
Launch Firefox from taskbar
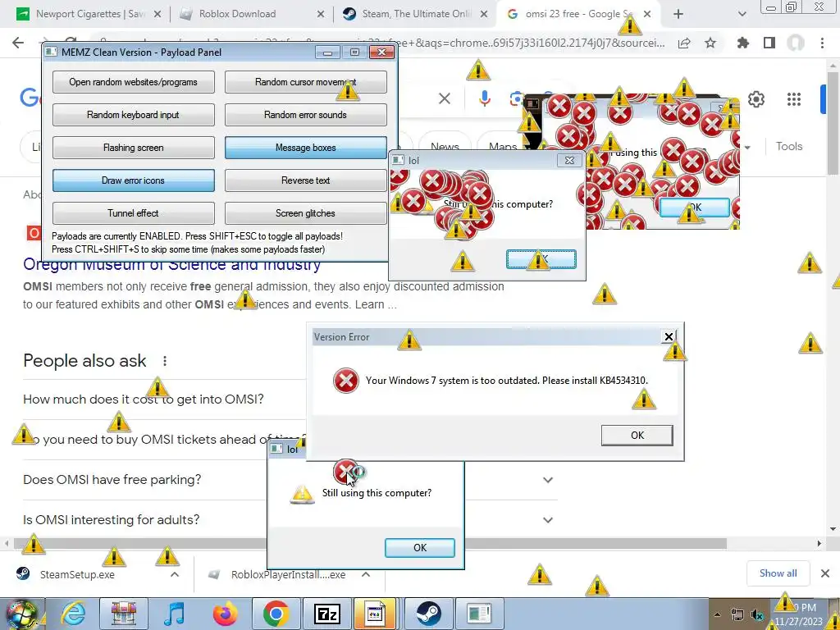(x=225, y=614)
